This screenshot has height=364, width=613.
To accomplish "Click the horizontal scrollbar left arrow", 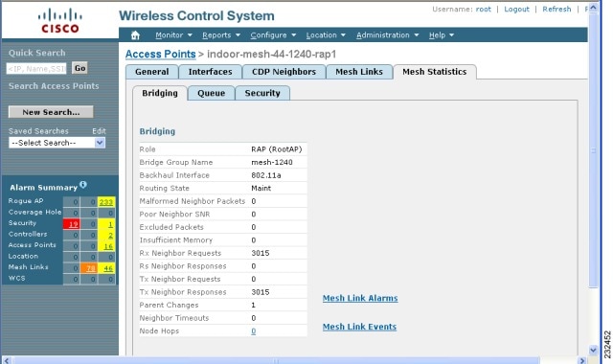I will pyautogui.click(x=7, y=360).
